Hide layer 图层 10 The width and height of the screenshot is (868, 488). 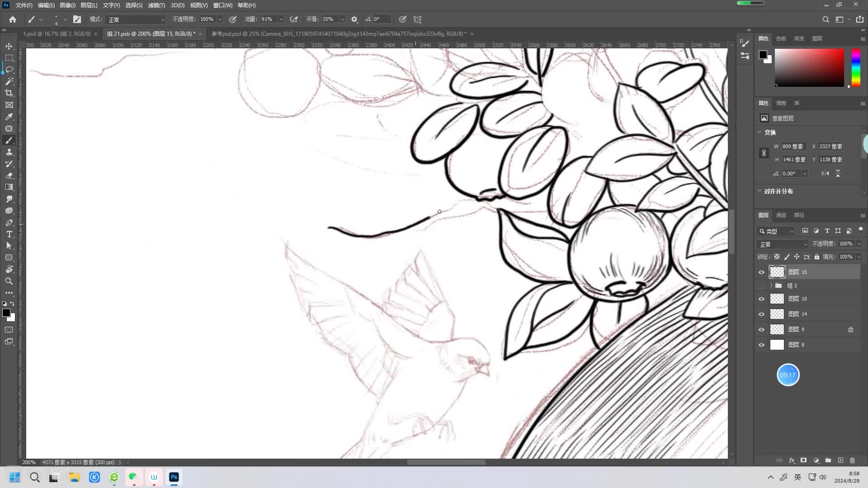761,299
